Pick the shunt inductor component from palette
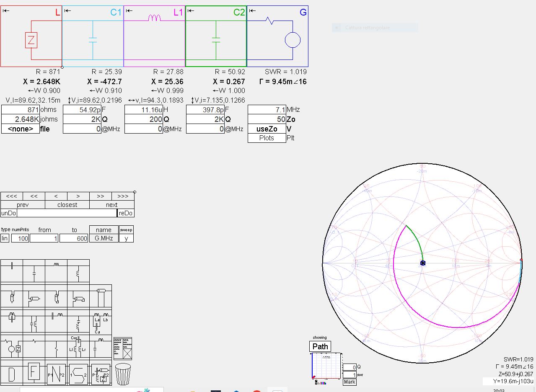Image resolution: width=536 pixels, height=392 pixels. coord(78,271)
